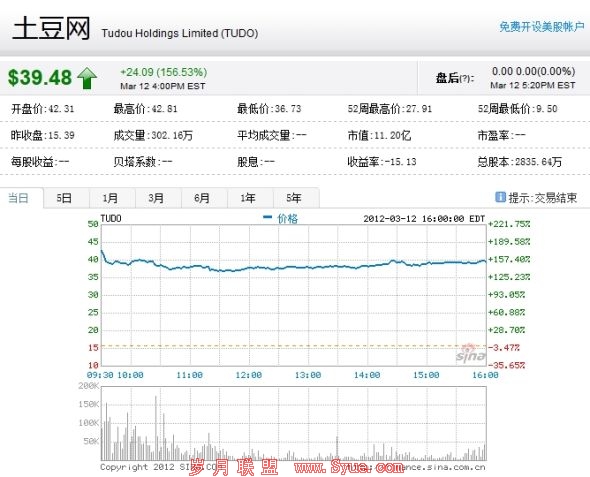
Task: Click the 市盈率 field
Action: coord(502,135)
